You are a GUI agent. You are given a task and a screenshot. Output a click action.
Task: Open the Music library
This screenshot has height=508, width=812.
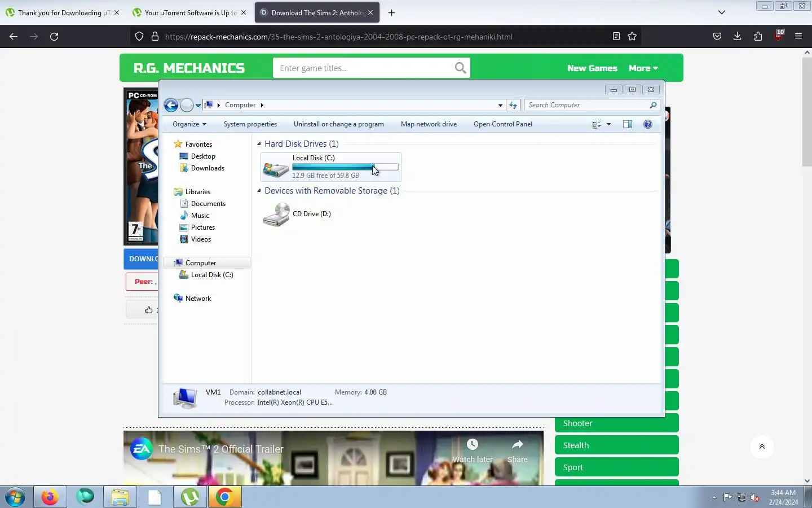pyautogui.click(x=200, y=216)
